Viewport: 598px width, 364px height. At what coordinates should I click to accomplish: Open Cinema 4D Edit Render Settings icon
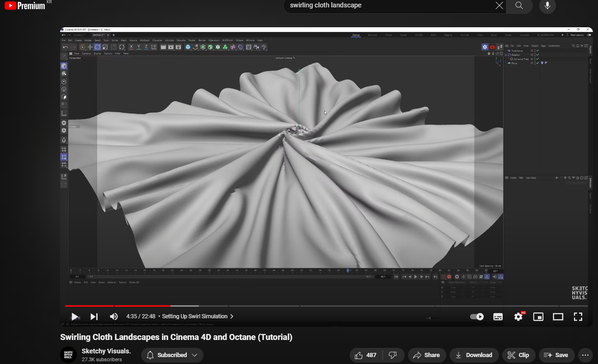pyautogui.click(x=178, y=47)
